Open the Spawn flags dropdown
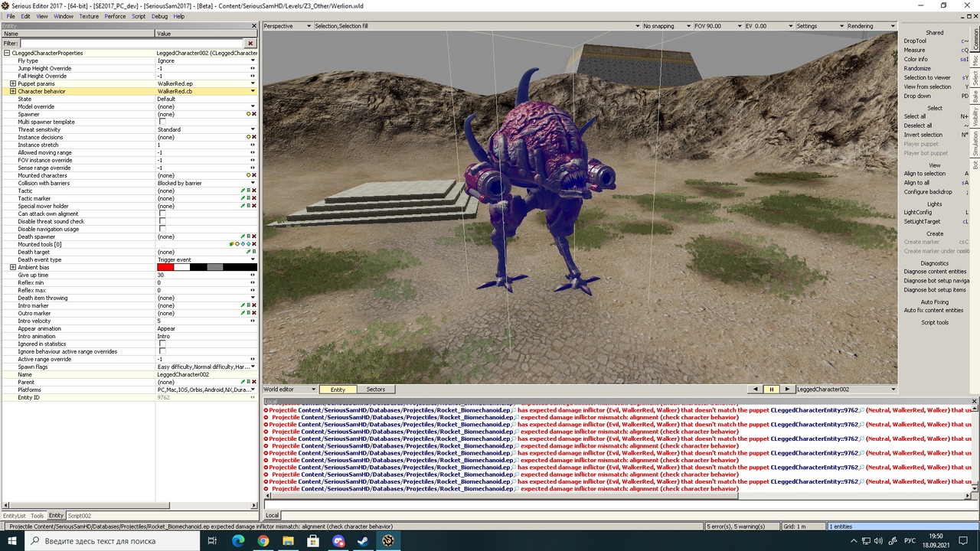The height and width of the screenshot is (551, 980). pos(253,367)
